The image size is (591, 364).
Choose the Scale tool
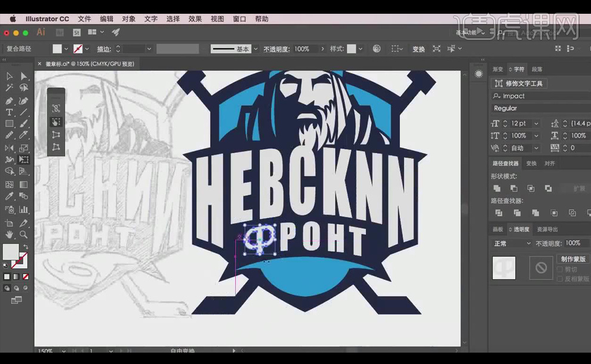24,148
